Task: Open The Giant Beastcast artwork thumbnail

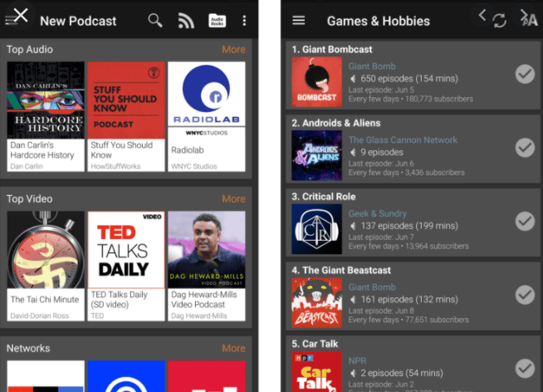Action: click(316, 302)
